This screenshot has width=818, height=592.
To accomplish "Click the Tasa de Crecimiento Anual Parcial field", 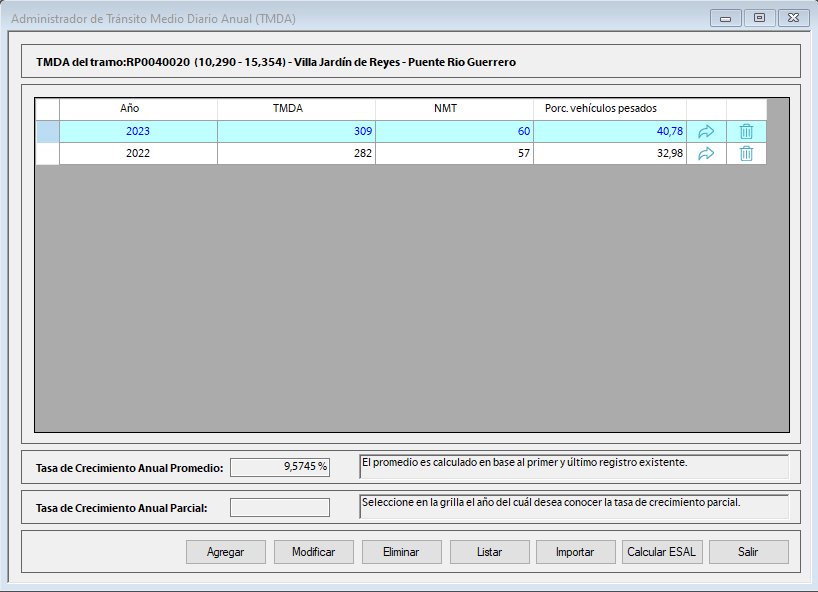I will click(x=280, y=507).
